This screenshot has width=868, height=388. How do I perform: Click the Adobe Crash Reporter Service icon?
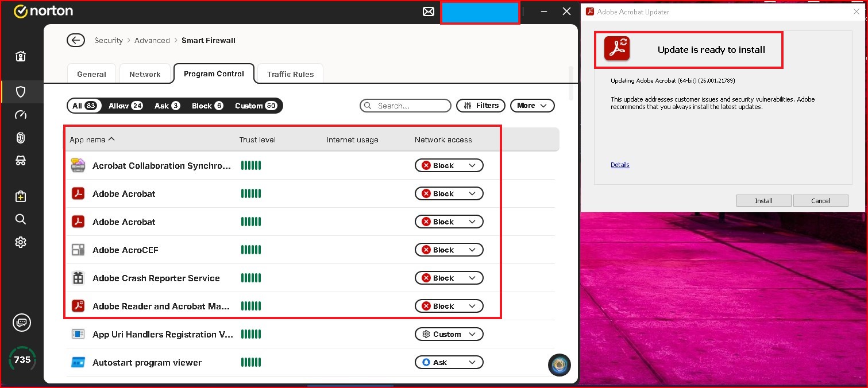click(78, 278)
